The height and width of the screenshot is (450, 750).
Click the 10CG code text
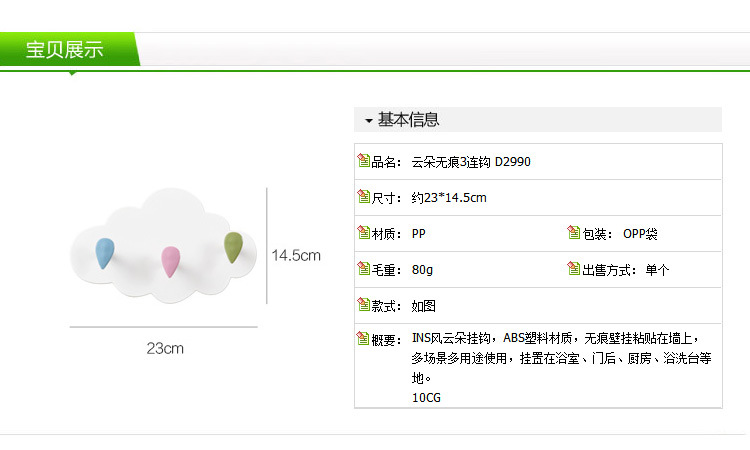426,397
